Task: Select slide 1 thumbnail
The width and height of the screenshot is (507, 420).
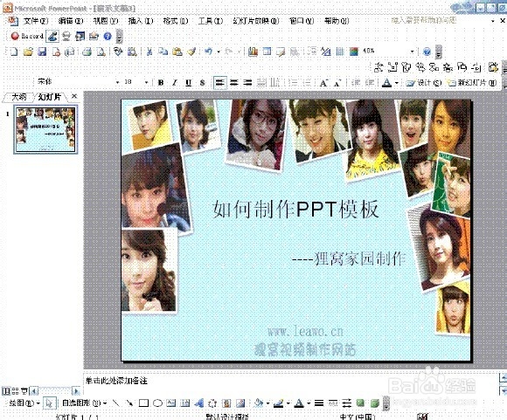Action: 45,129
